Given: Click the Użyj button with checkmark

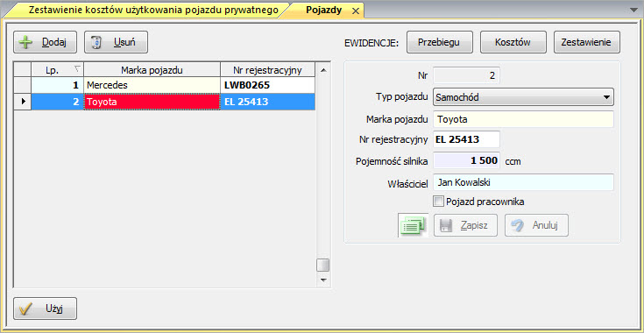Looking at the screenshot, I should (46, 308).
